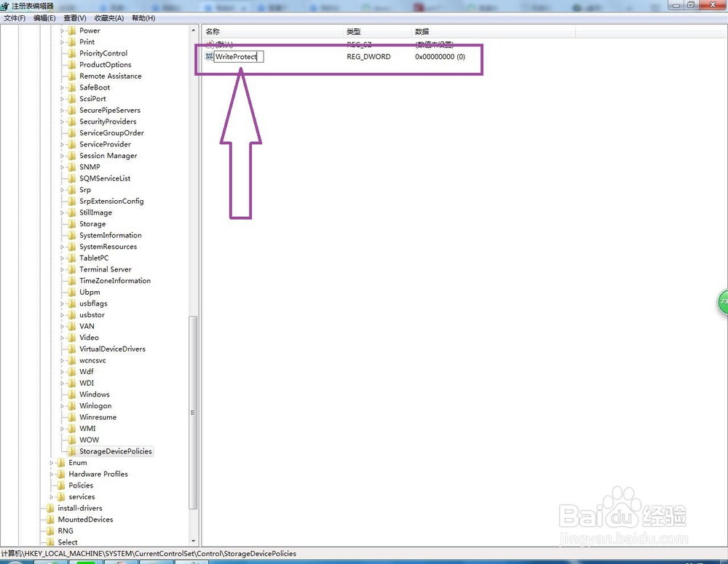Select the Enum folder icon
728x564 pixels.
(x=61, y=463)
